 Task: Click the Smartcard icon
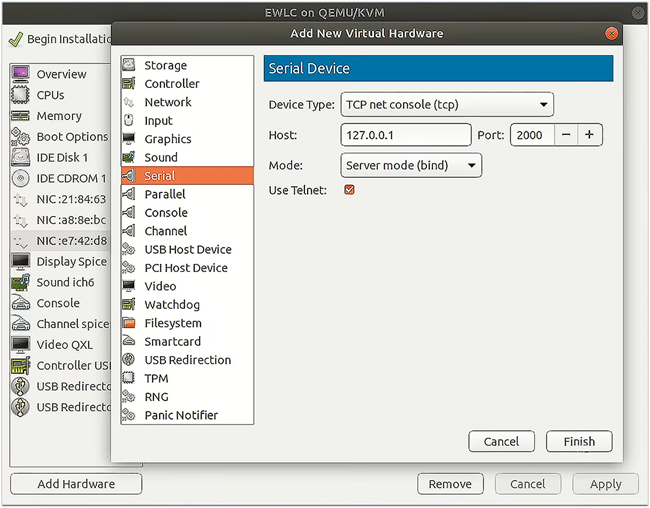pyautogui.click(x=129, y=341)
